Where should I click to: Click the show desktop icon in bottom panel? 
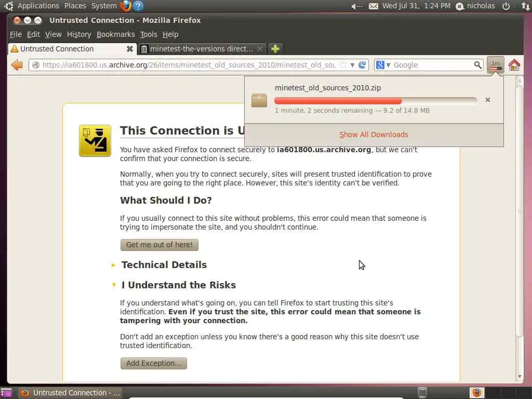6,393
